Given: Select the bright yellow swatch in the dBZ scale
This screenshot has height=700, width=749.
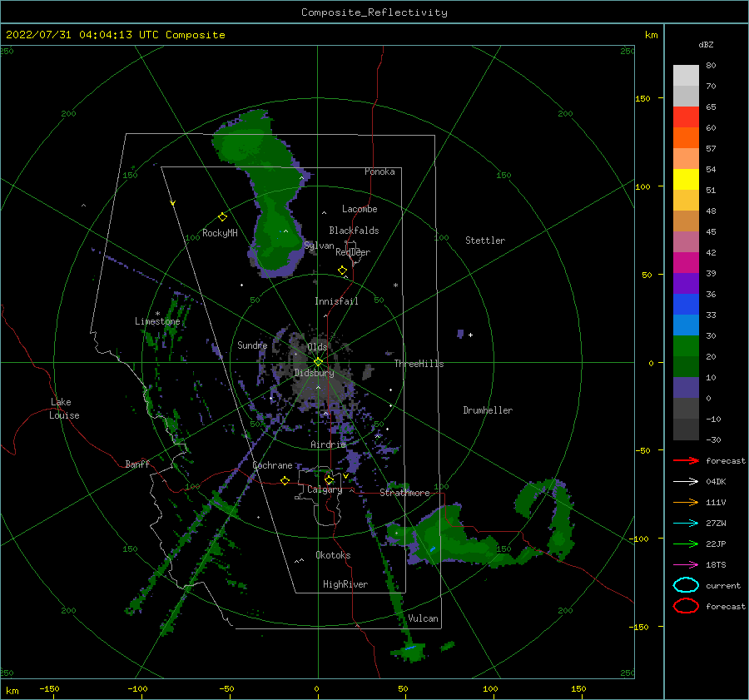Looking at the screenshot, I should coord(686,180).
